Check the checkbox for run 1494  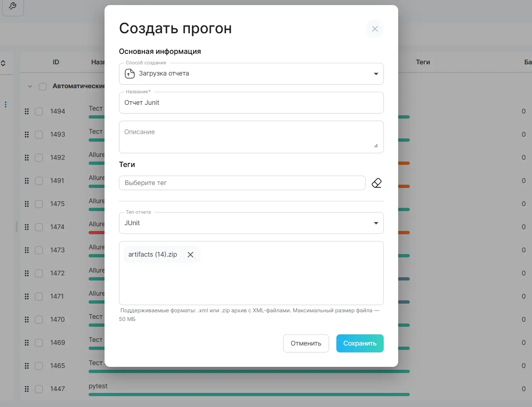click(x=39, y=111)
